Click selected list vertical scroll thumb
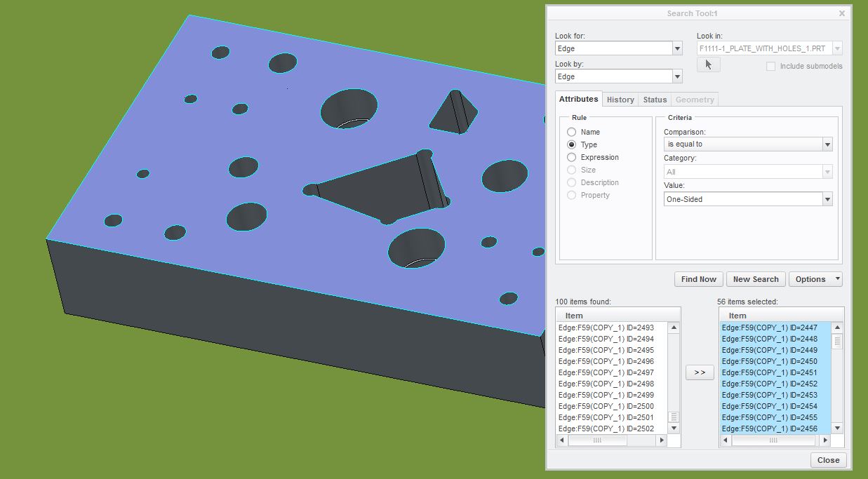This screenshot has height=479, width=868. click(837, 342)
